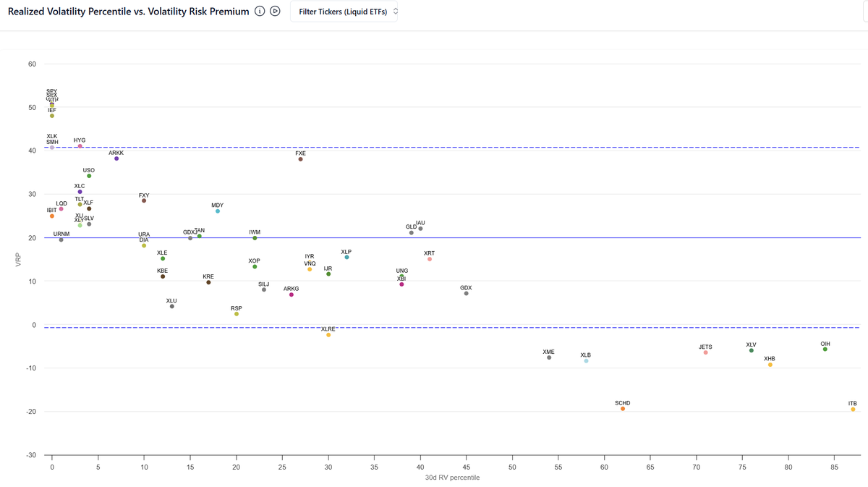Select the XLRE scatter dot
Image resolution: width=868 pixels, height=487 pixels.
pyautogui.click(x=328, y=335)
